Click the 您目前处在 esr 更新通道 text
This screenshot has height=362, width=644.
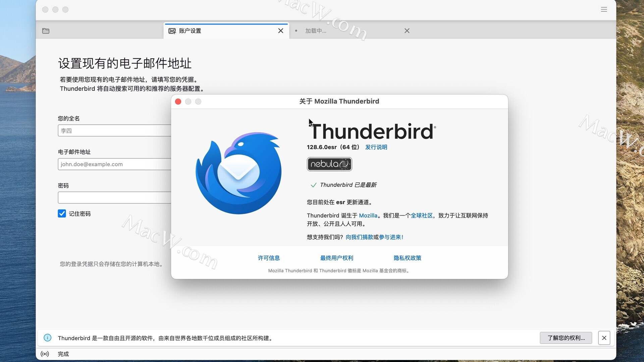click(340, 202)
